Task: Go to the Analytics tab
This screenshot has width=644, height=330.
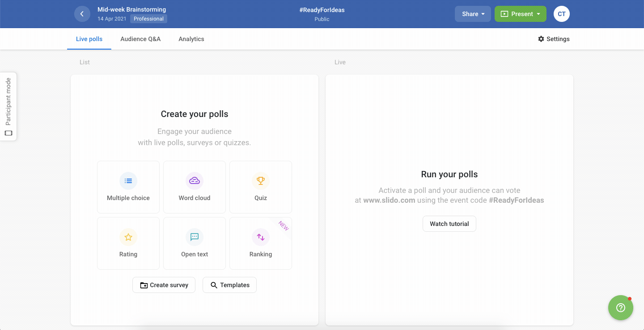Action: pyautogui.click(x=191, y=39)
